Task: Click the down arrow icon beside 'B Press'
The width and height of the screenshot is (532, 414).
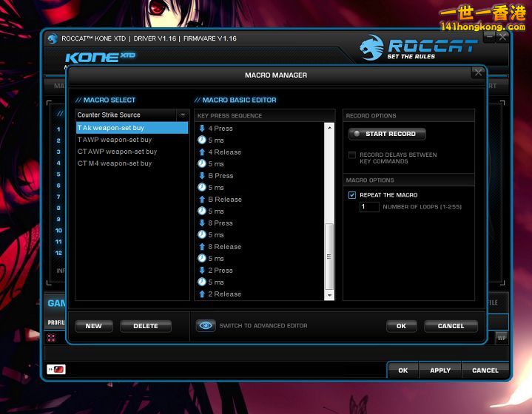Action: 202,176
